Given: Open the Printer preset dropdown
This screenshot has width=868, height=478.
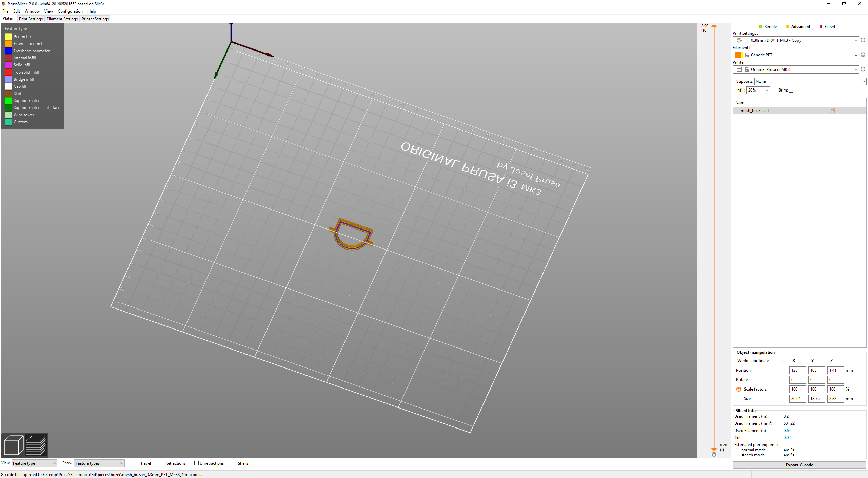Looking at the screenshot, I should click(796, 69).
